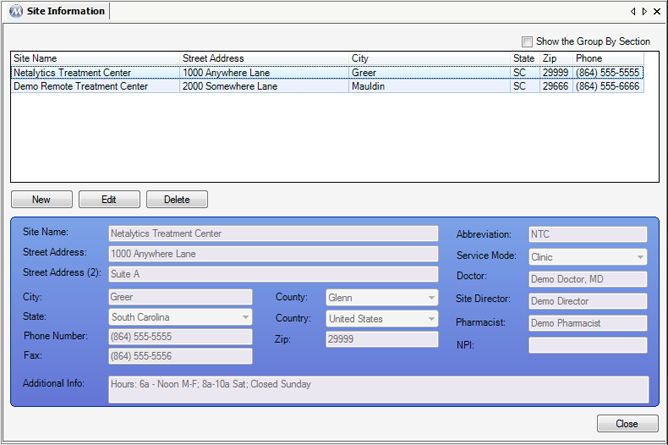The width and height of the screenshot is (668, 445).
Task: Click the Edit button
Action: click(x=109, y=199)
